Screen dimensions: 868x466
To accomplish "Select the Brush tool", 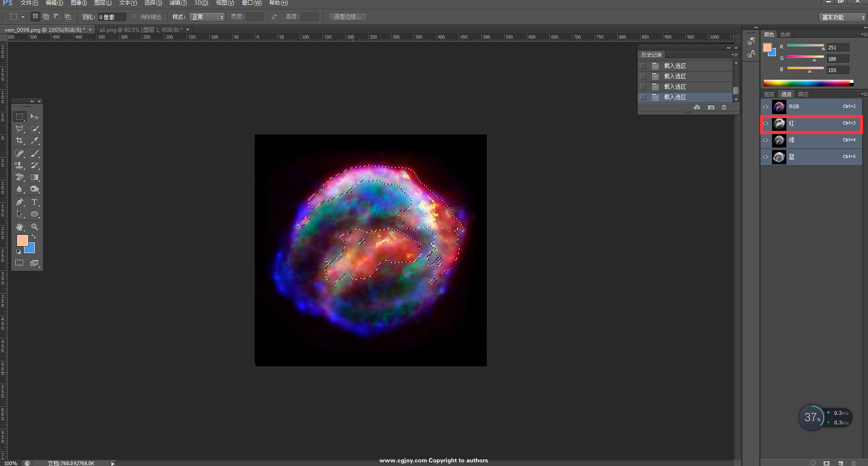I will [34, 154].
